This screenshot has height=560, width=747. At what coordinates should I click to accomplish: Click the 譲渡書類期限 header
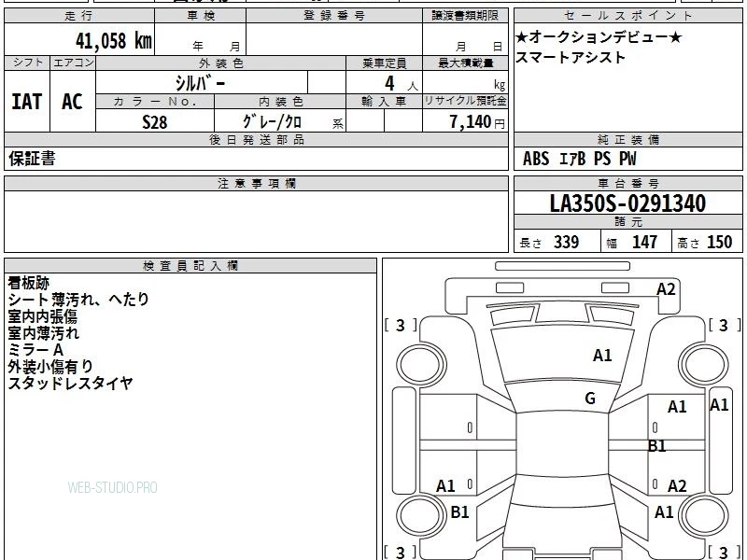465,16
